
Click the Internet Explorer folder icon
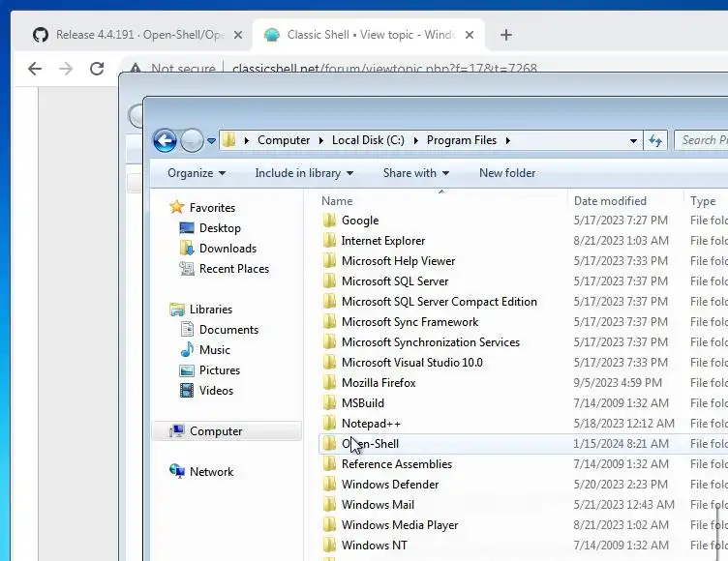coord(329,241)
